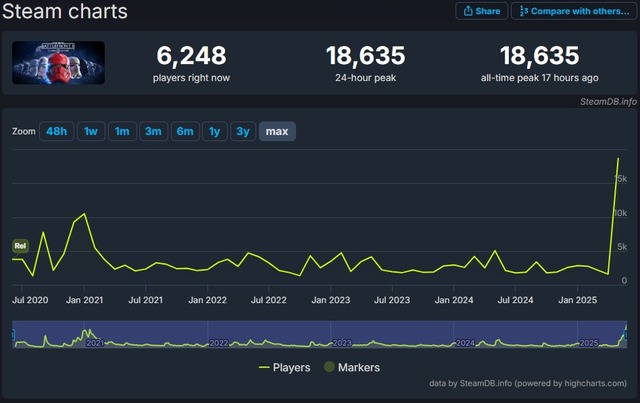Set zoom to 1m
The width and height of the screenshot is (640, 403).
(x=122, y=131)
